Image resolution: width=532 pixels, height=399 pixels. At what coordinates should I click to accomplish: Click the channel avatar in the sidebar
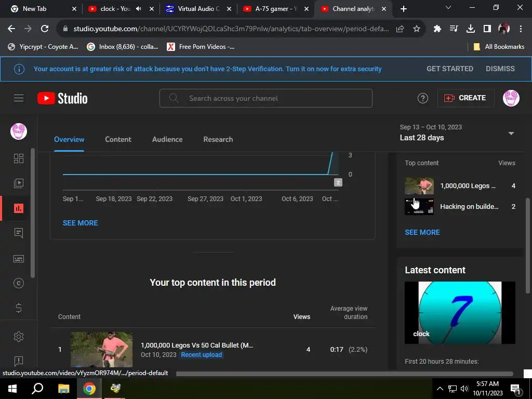tap(19, 131)
